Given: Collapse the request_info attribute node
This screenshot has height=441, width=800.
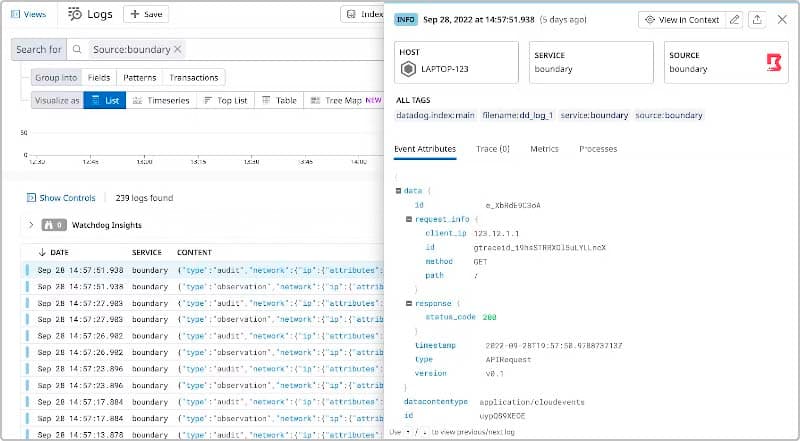Looking at the screenshot, I should [409, 218].
